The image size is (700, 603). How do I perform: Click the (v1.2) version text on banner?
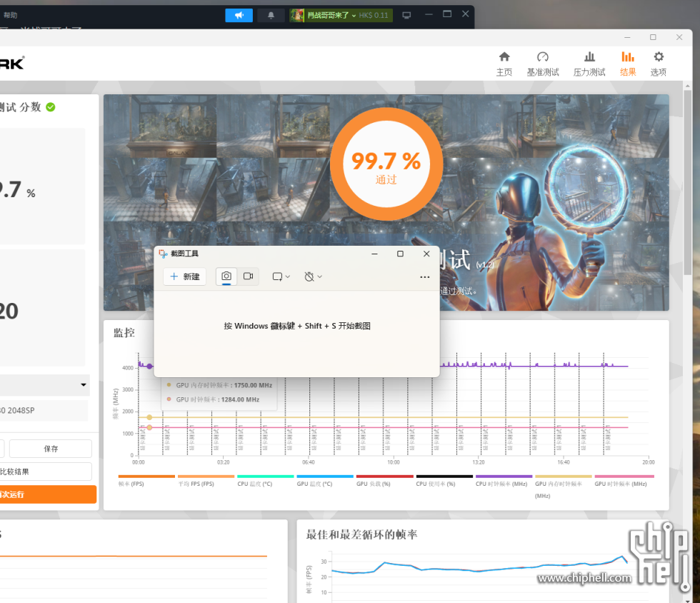click(485, 265)
